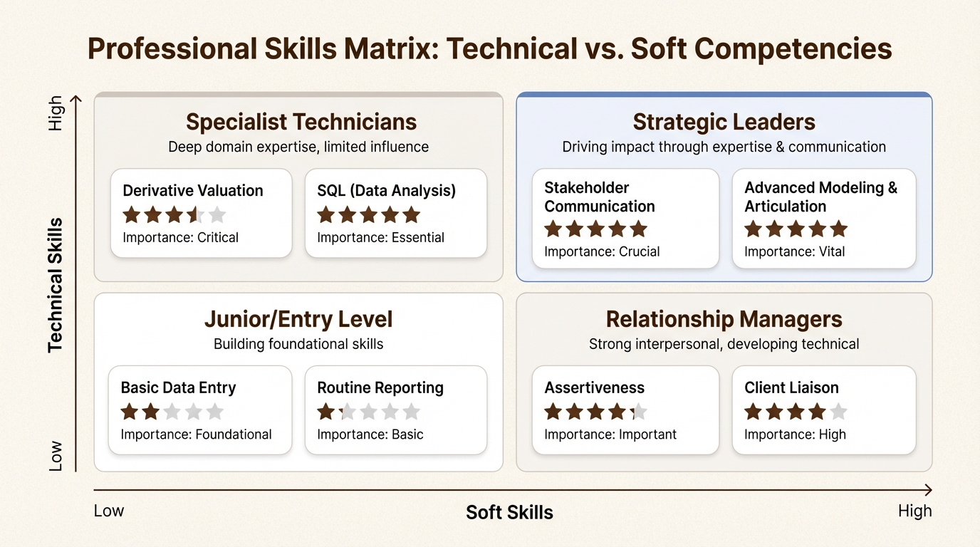
Task: Click the empty fifth star under Client Liaison
Action: tap(839, 412)
